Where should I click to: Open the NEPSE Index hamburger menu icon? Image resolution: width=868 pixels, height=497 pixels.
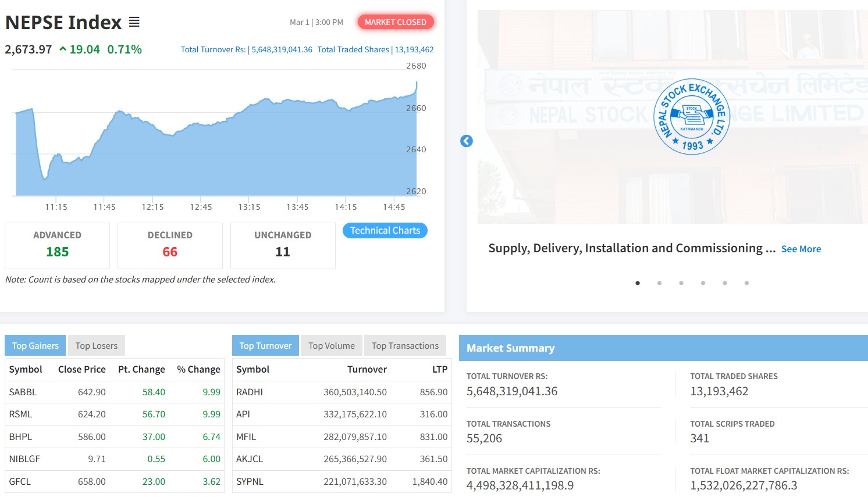(x=134, y=23)
